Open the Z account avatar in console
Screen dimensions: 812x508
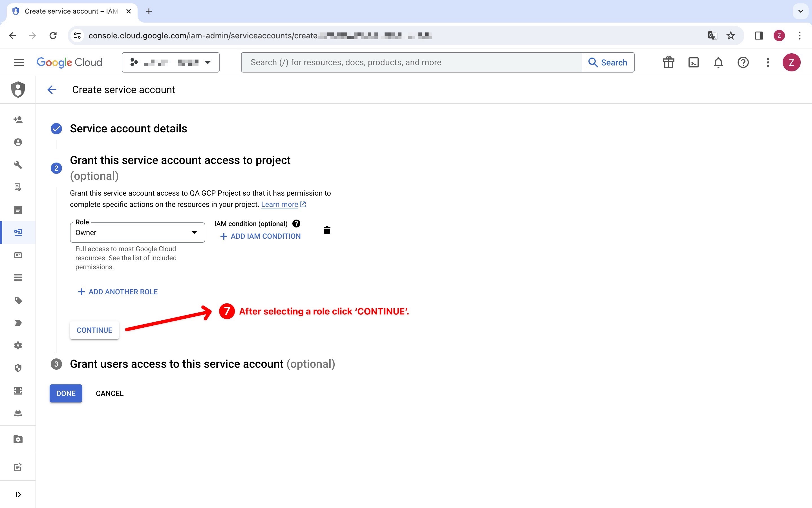791,62
